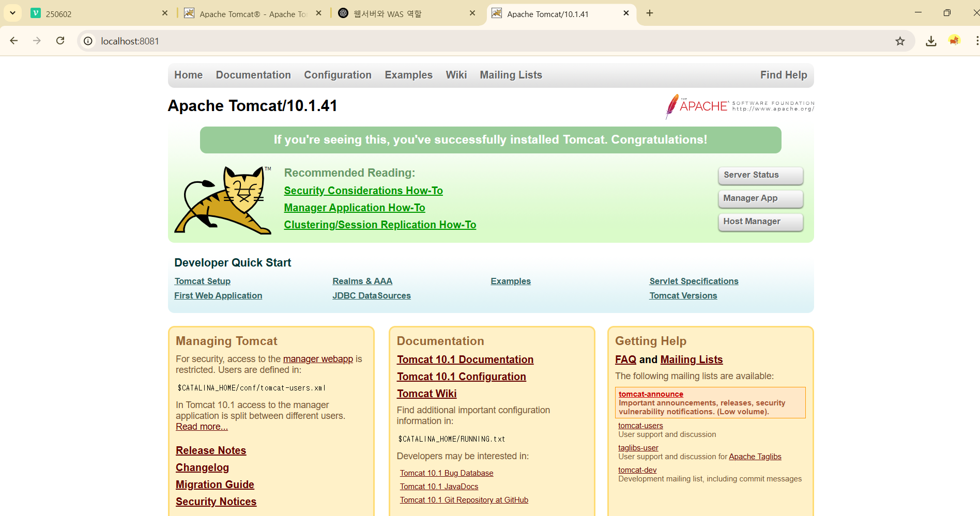Open the Tomcat 10.1 Documentation link

[x=465, y=359]
